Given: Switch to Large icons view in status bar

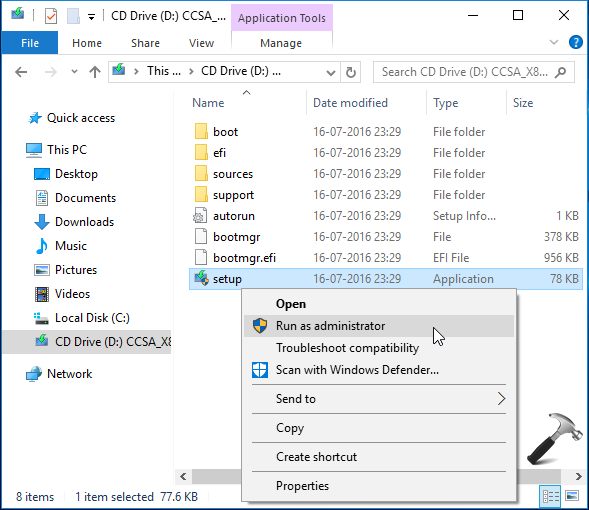Looking at the screenshot, I should click(572, 496).
